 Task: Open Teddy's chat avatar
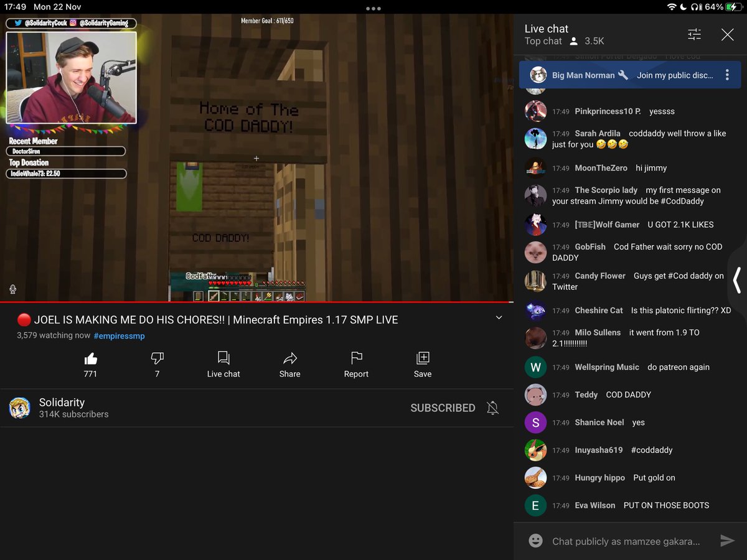(x=535, y=394)
